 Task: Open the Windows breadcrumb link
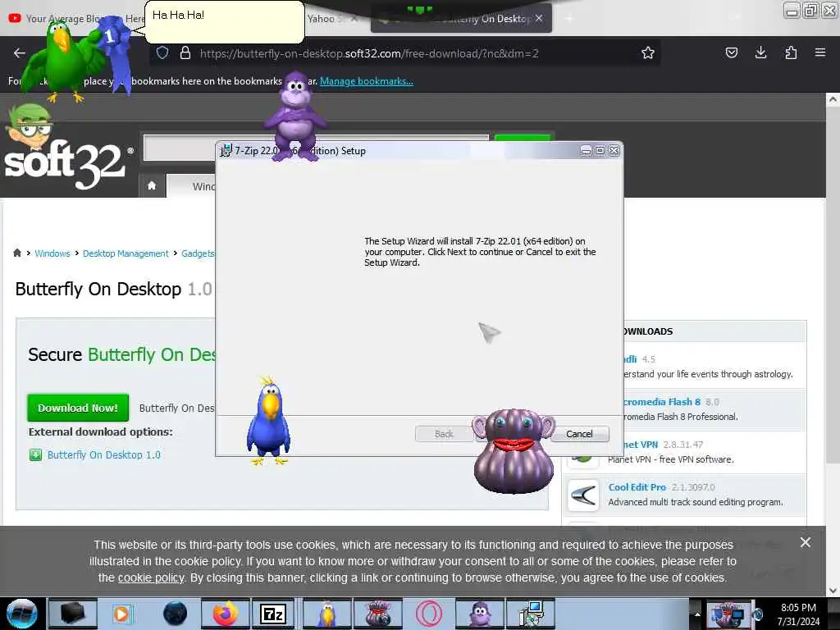coord(52,253)
